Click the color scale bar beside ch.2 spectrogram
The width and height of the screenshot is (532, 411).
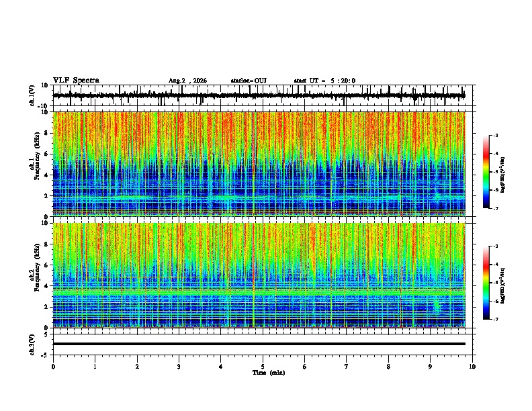tap(486, 283)
